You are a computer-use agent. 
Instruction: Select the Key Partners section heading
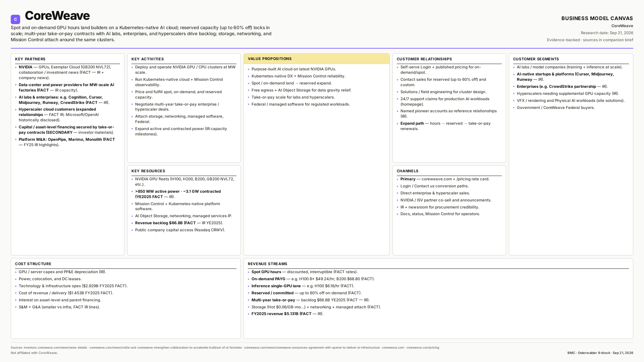(x=30, y=59)
